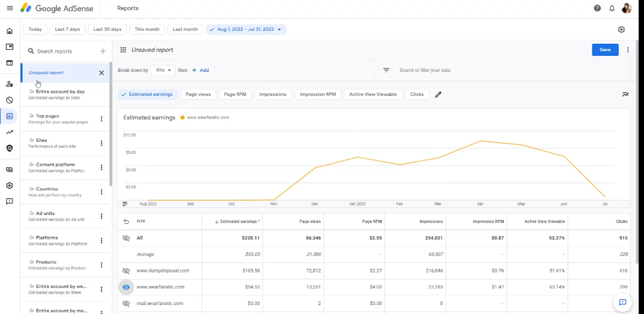Close the Unsaved report tab
The image size is (644, 314).
[101, 73]
